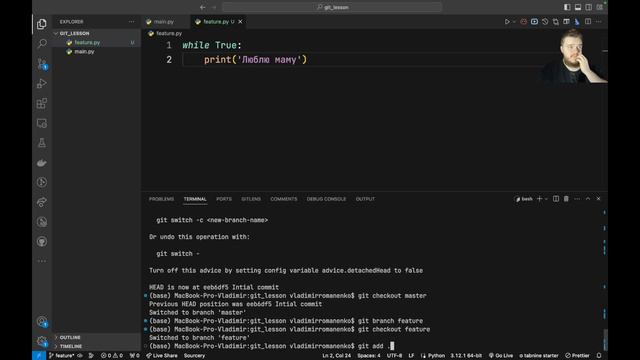The height and width of the screenshot is (360, 640).
Task: Select main.py in the file explorer
Action: (84, 52)
